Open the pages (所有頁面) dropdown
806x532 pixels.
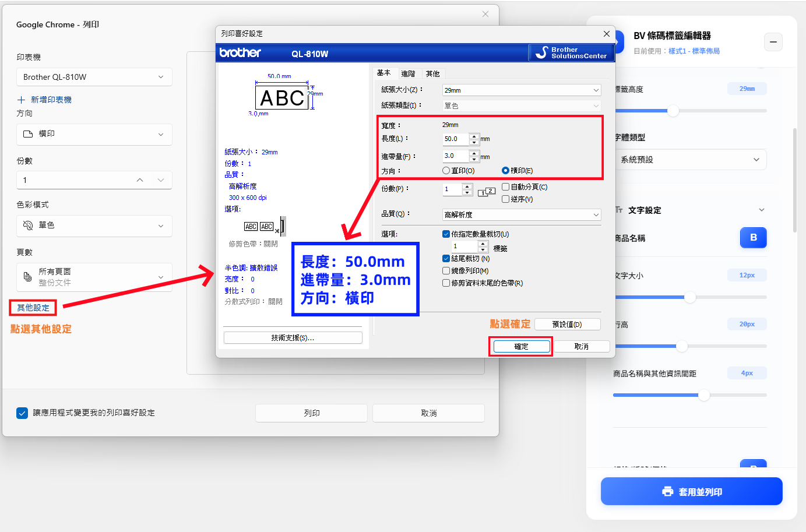point(94,277)
